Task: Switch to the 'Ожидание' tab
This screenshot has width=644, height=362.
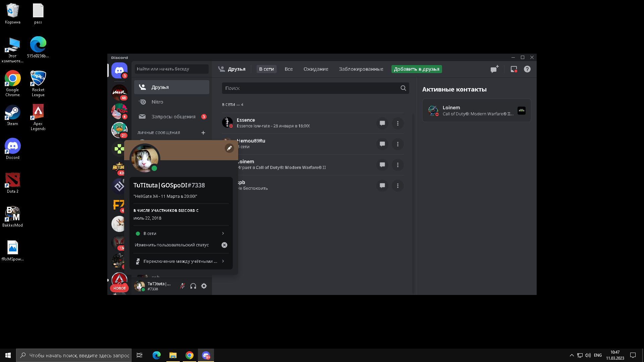Action: click(x=316, y=69)
